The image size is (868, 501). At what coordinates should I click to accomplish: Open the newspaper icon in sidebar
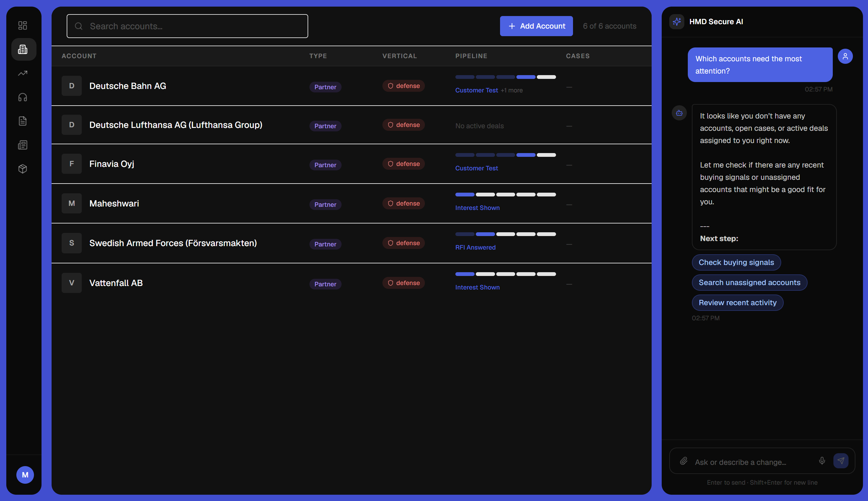23,145
